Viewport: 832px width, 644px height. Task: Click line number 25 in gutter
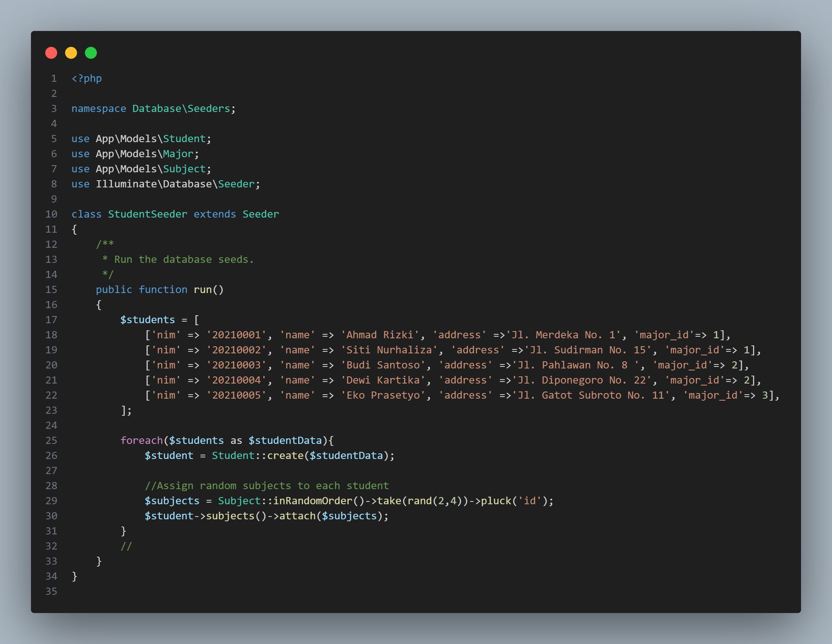(x=51, y=441)
